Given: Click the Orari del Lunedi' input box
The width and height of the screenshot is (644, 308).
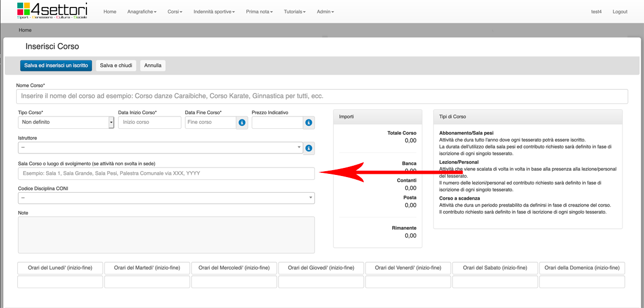Looking at the screenshot, I should [x=60, y=282].
